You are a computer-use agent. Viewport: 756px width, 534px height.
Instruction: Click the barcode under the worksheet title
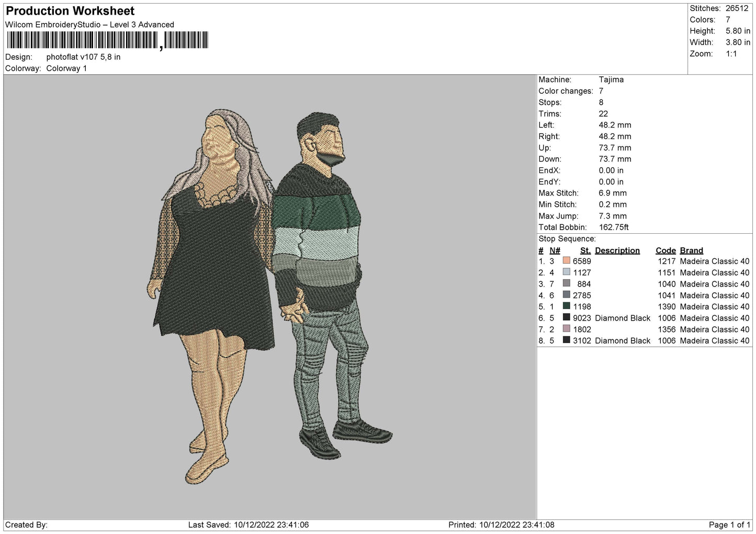pos(107,40)
